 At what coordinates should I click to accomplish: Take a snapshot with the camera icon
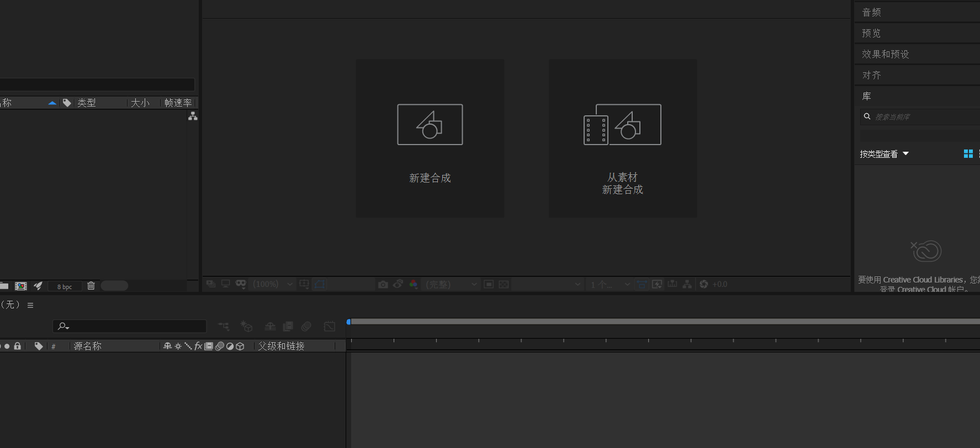click(383, 284)
